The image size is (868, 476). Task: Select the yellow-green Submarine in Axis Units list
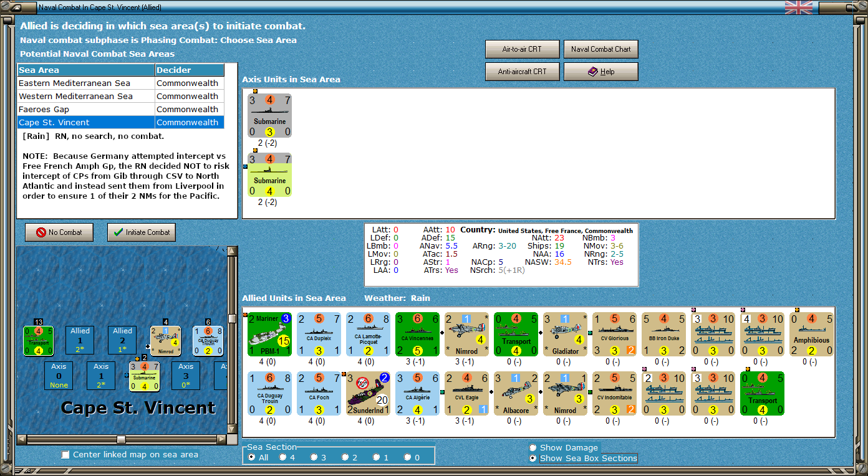pyautogui.click(x=270, y=175)
